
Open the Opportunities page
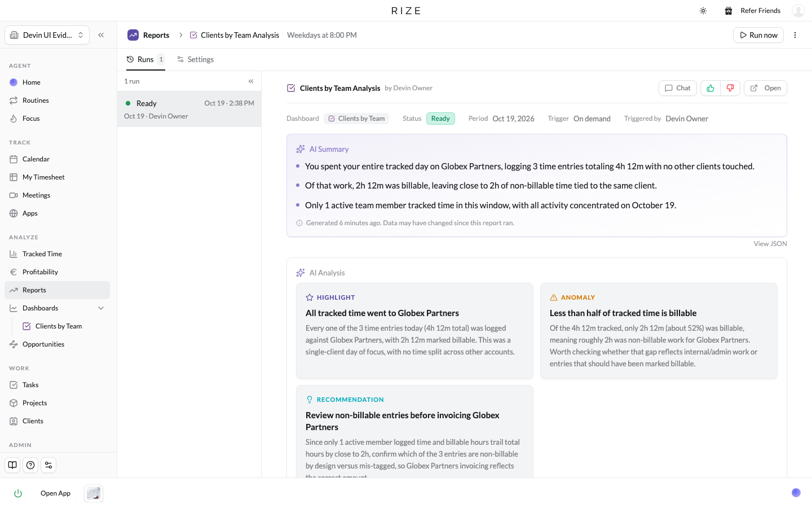[57, 344]
